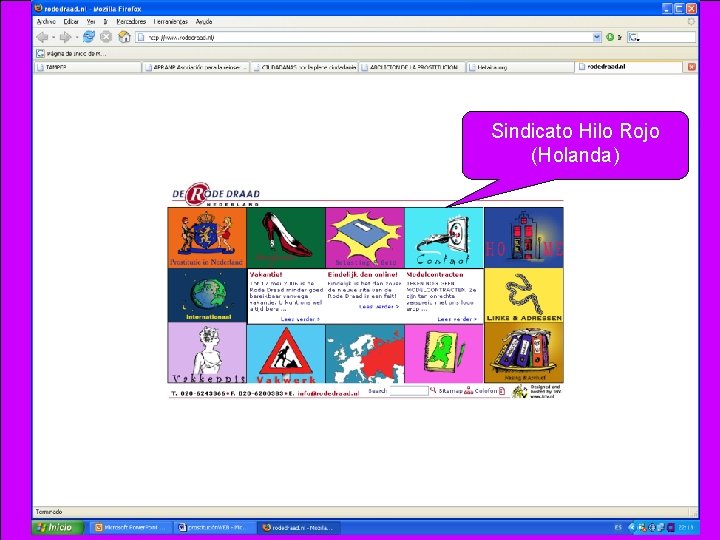Click the Europe map tile
The image size is (720, 540).
pos(365,354)
